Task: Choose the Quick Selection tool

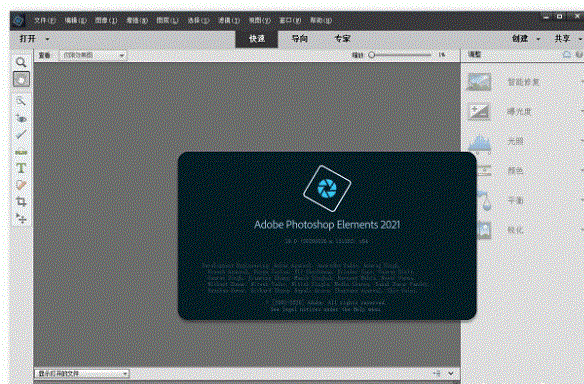Action: click(21, 101)
